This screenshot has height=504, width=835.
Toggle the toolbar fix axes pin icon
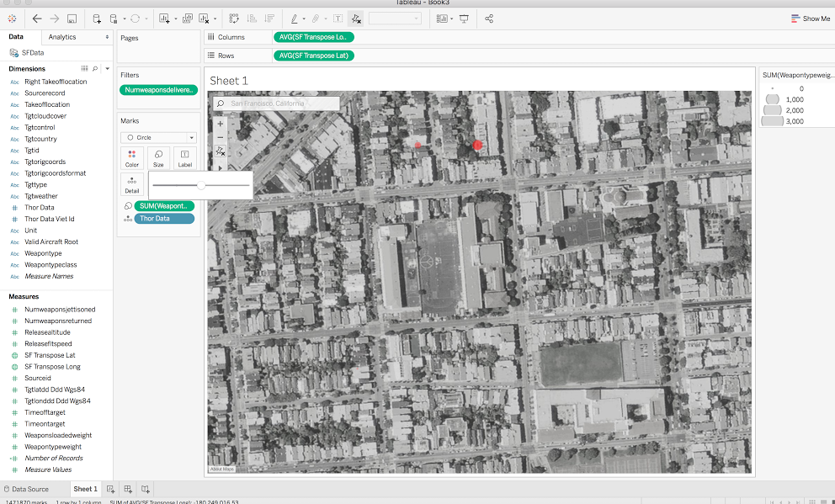click(x=356, y=19)
